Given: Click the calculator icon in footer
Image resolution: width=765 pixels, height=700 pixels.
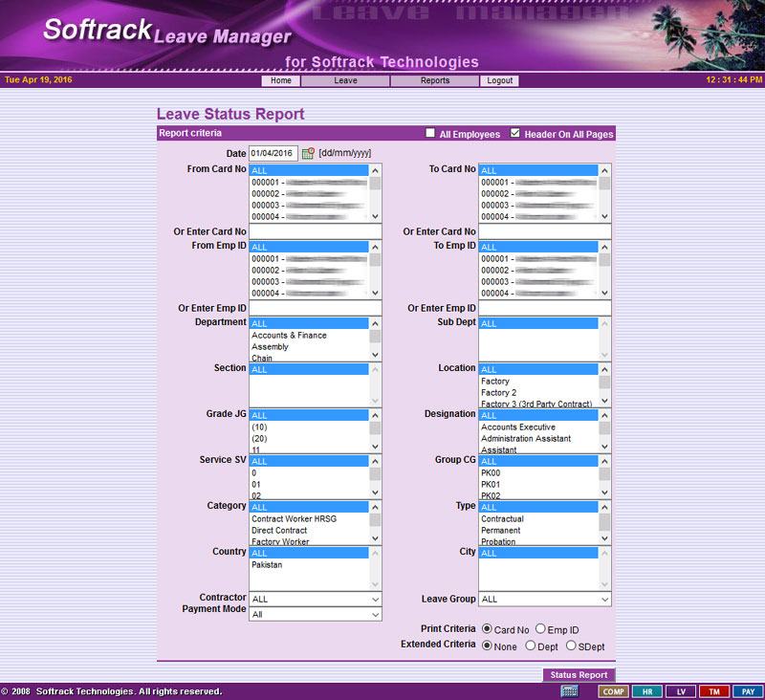Looking at the screenshot, I should pyautogui.click(x=569, y=690).
